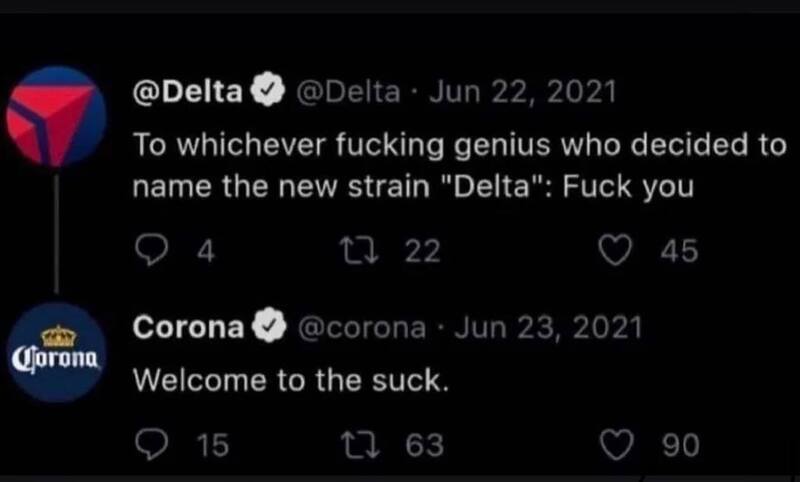The height and width of the screenshot is (482, 800).
Task: Open the Corona display name
Action: click(x=188, y=327)
